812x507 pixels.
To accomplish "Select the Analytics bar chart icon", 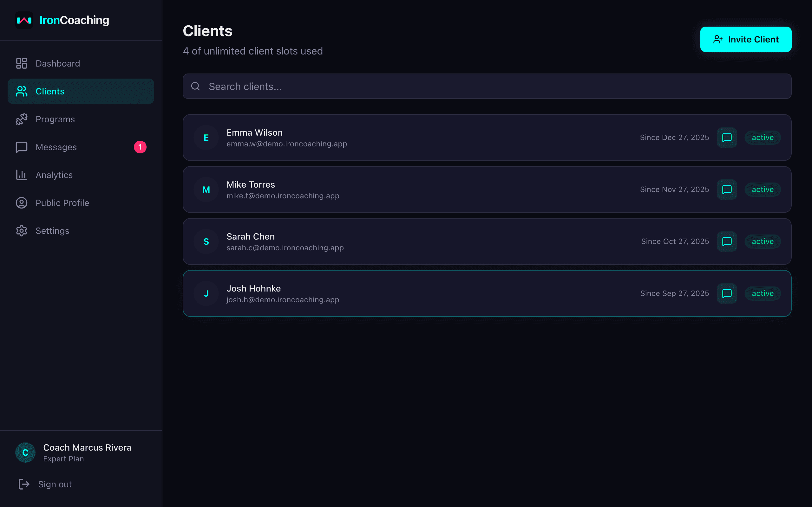I will (x=22, y=175).
